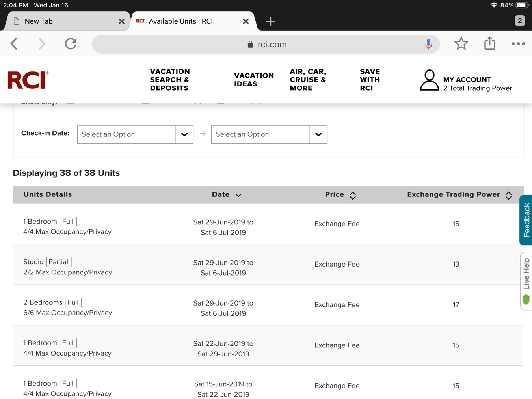532x399 pixels.
Task: Navigate back using the back arrow
Action: click(14, 44)
